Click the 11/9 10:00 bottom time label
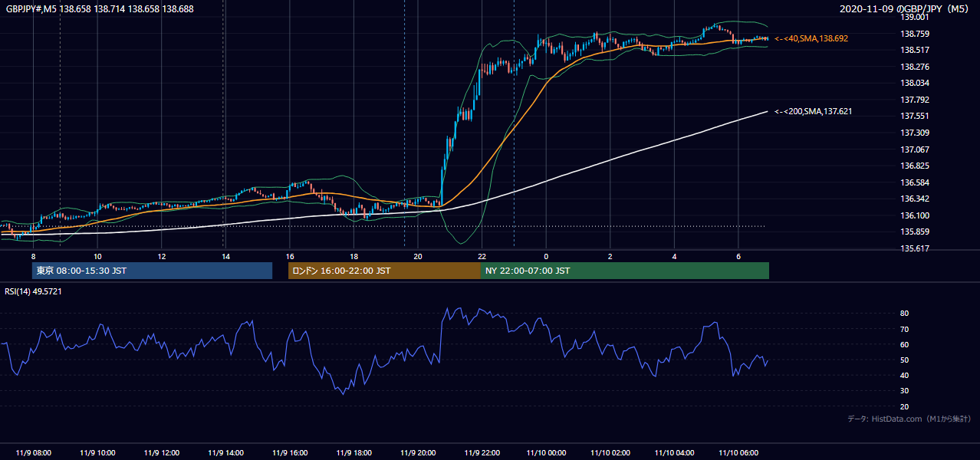980x460 pixels. click(x=97, y=453)
